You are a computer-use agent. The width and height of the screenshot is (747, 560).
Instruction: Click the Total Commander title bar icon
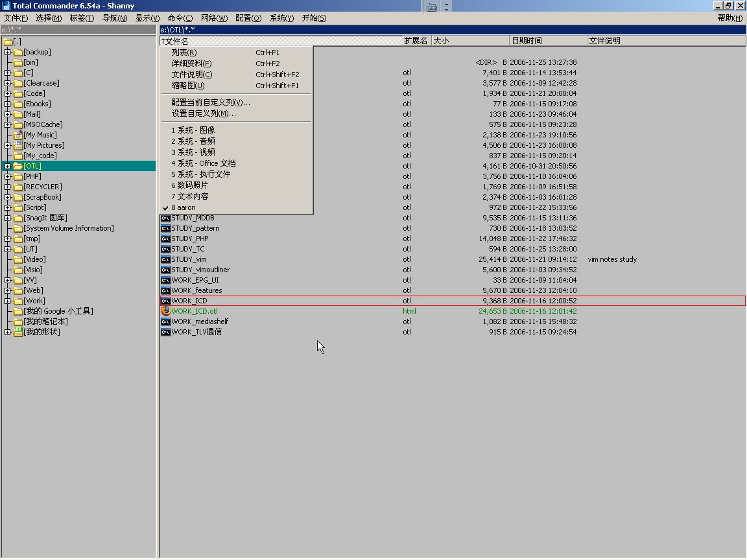click(x=6, y=6)
